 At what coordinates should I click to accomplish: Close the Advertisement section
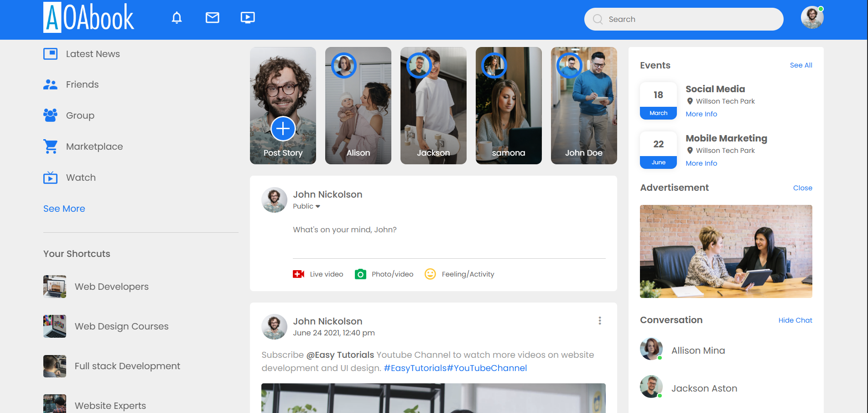pyautogui.click(x=802, y=188)
